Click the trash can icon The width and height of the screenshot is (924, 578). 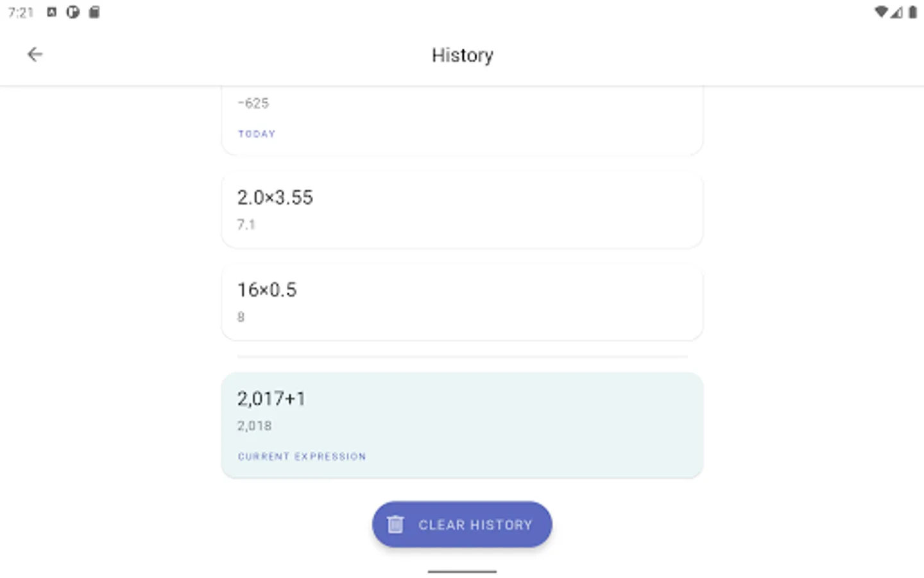point(395,525)
